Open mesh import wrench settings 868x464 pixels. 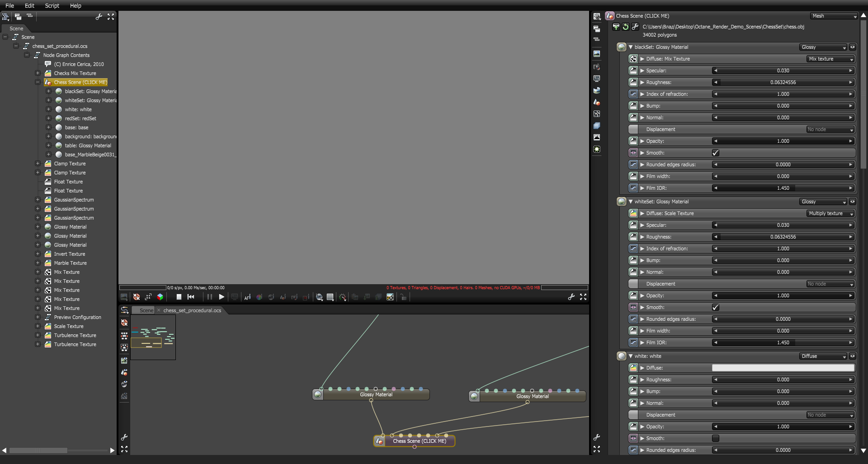pyautogui.click(x=635, y=27)
